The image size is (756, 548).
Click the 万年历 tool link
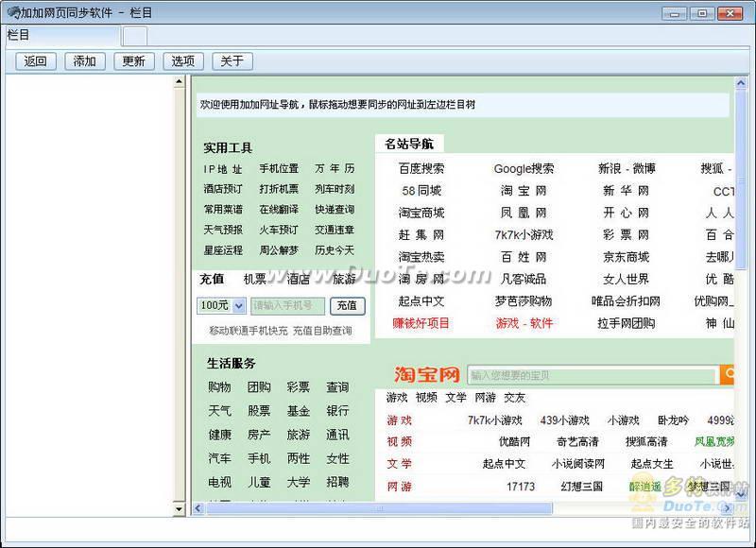click(x=335, y=169)
